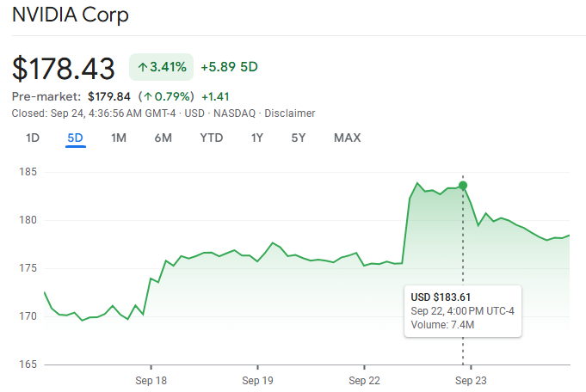Open the Disclaimer link
The height and width of the screenshot is (392, 586).
point(290,113)
